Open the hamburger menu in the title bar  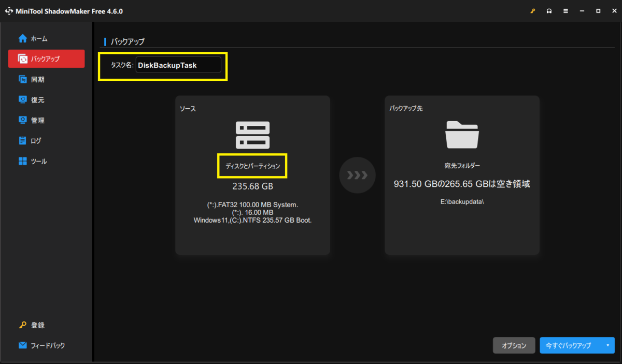[566, 11]
